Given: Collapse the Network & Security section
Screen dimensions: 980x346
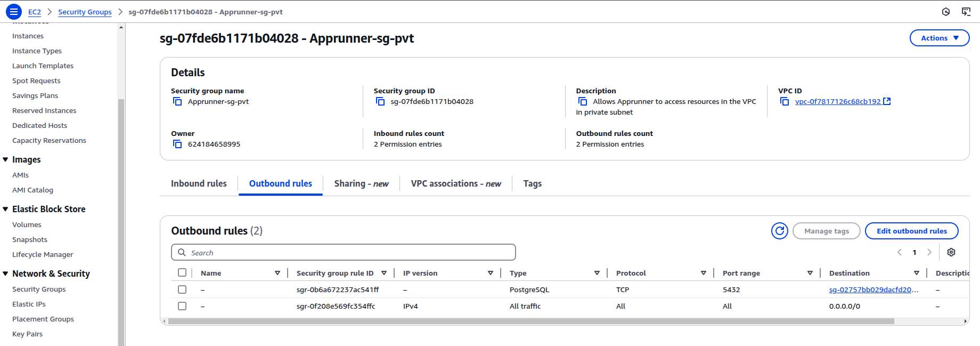Looking at the screenshot, I should point(6,273).
